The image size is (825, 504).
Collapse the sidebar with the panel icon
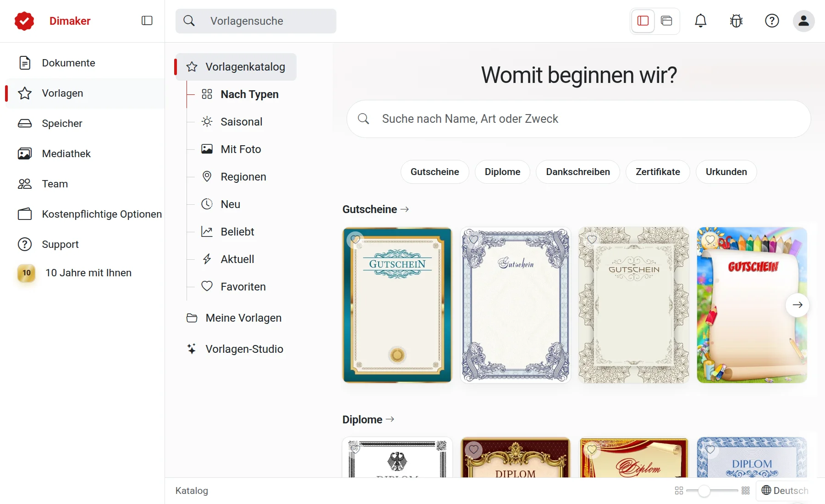(147, 21)
